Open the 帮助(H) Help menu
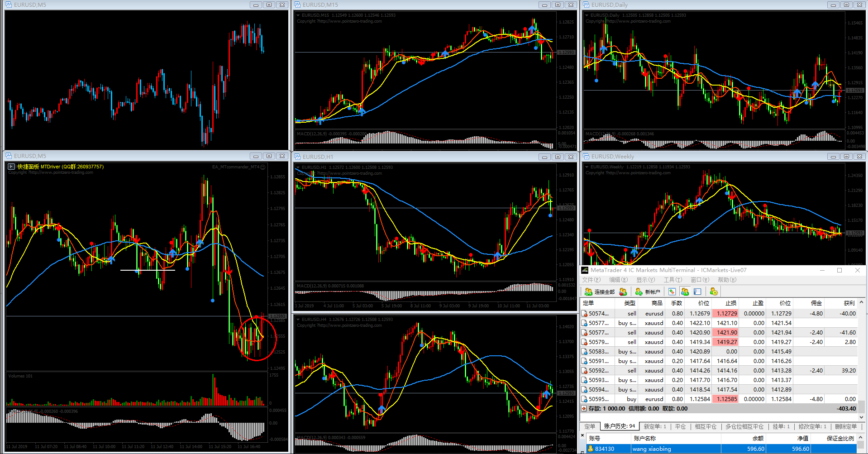 727,280
